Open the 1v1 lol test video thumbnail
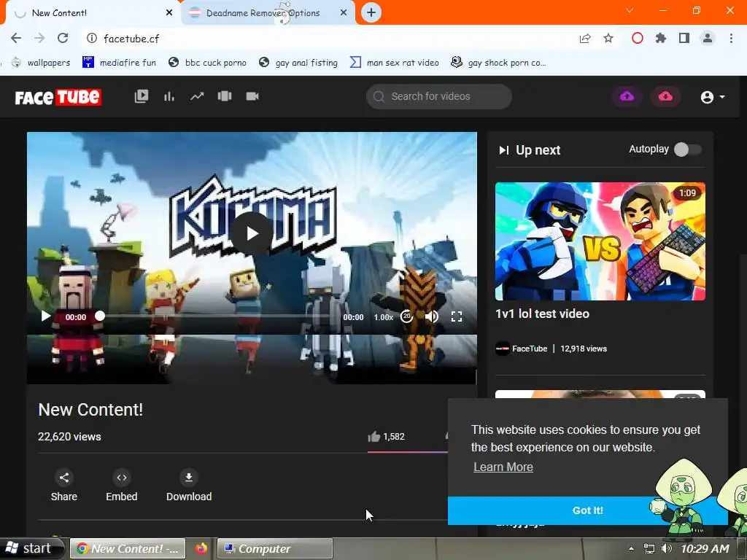The height and width of the screenshot is (560, 747). pos(600,241)
